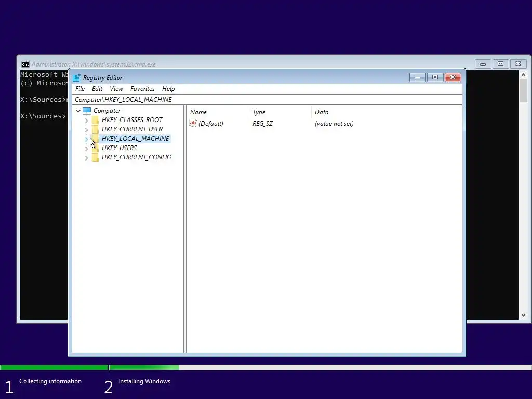Click the HKEY_USERS folder icon

click(96, 148)
